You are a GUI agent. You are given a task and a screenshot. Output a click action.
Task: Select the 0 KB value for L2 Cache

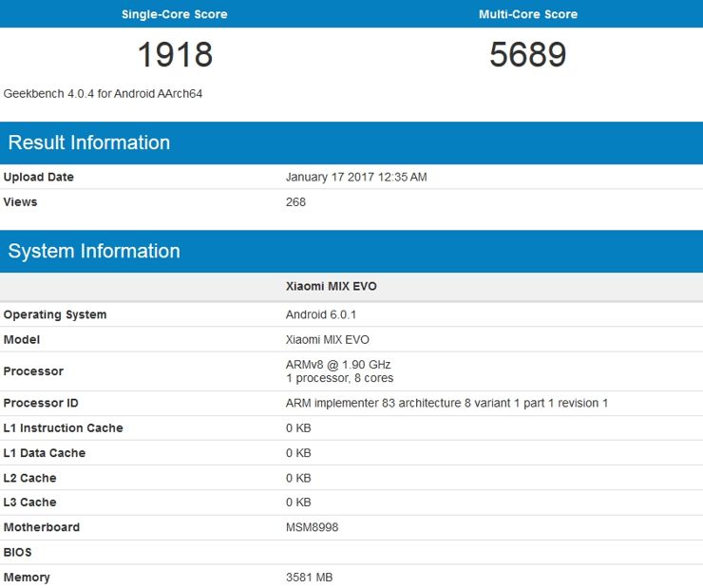[298, 478]
